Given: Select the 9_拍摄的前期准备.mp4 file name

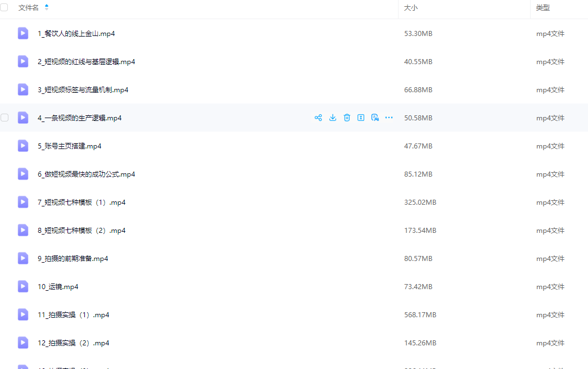Looking at the screenshot, I should (73, 259).
